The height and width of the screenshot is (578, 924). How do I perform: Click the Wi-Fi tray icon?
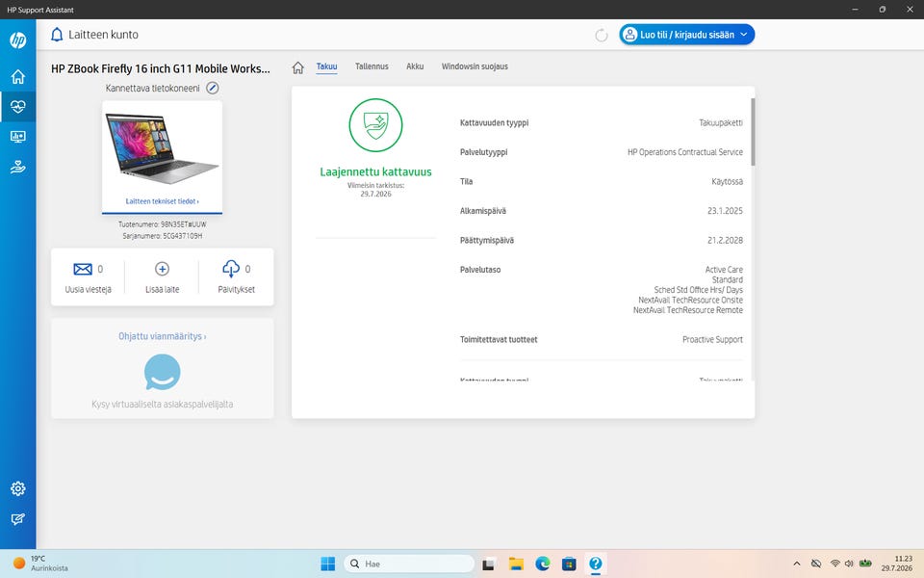pyautogui.click(x=835, y=564)
